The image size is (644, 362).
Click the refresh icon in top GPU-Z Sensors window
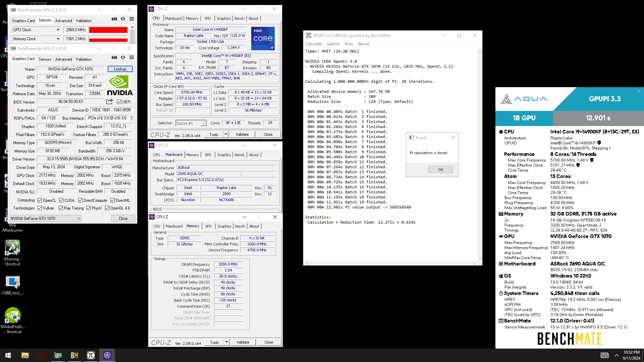coord(123,19)
